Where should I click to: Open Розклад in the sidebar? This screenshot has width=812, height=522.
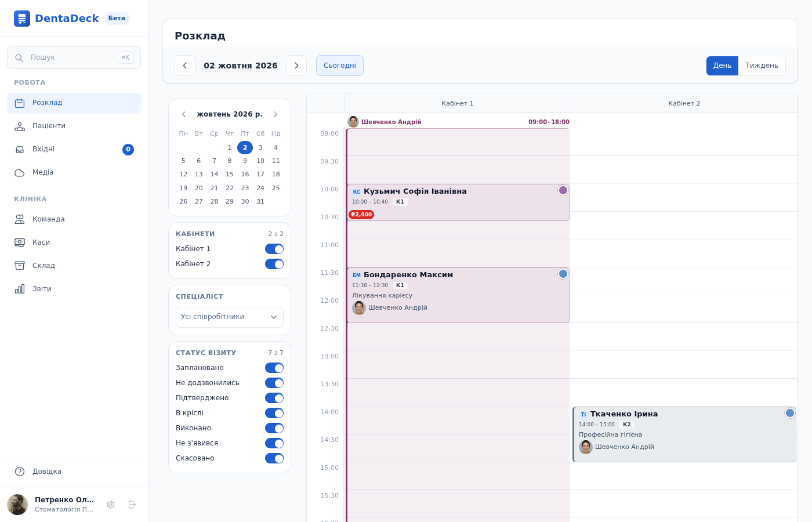[x=74, y=103]
